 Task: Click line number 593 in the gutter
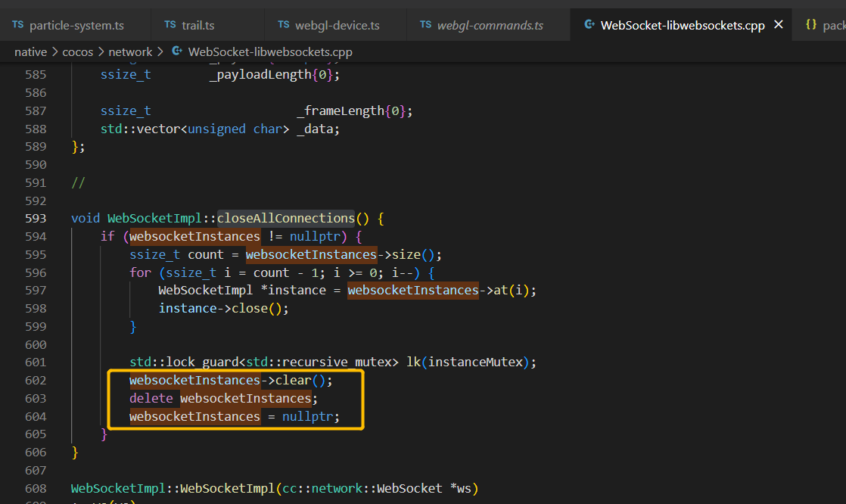[x=36, y=219]
